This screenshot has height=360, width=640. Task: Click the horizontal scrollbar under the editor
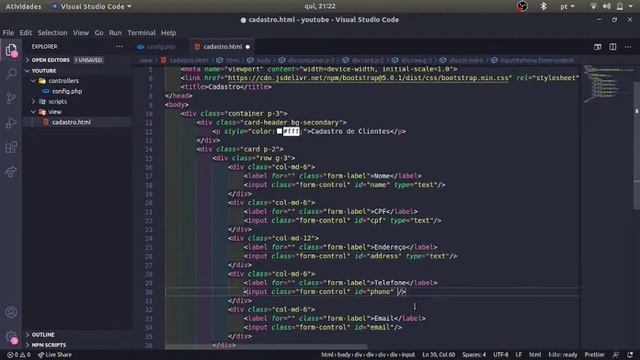(266, 347)
